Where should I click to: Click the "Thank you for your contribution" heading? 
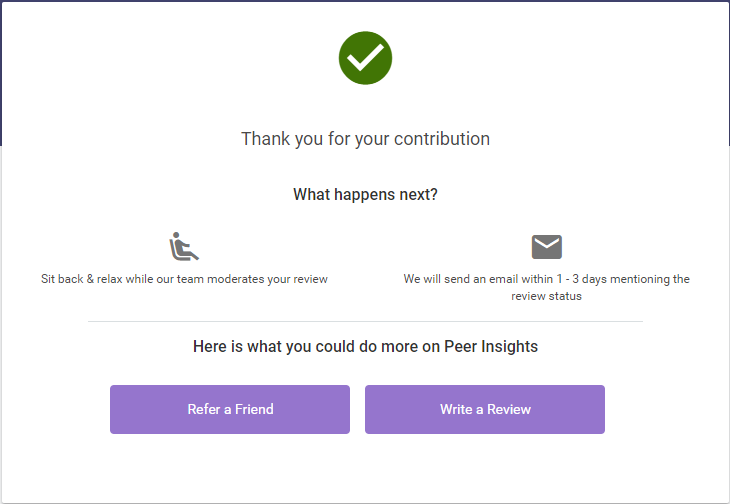[365, 139]
